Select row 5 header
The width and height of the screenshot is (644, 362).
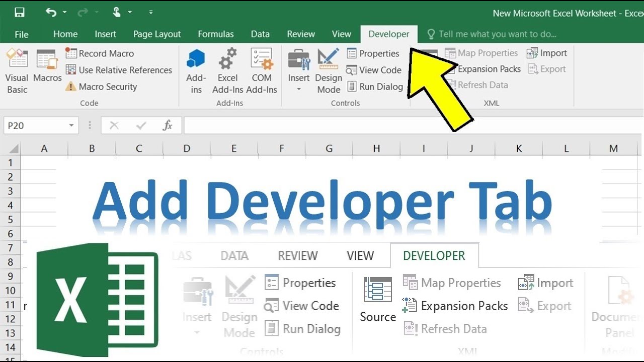click(x=11, y=220)
